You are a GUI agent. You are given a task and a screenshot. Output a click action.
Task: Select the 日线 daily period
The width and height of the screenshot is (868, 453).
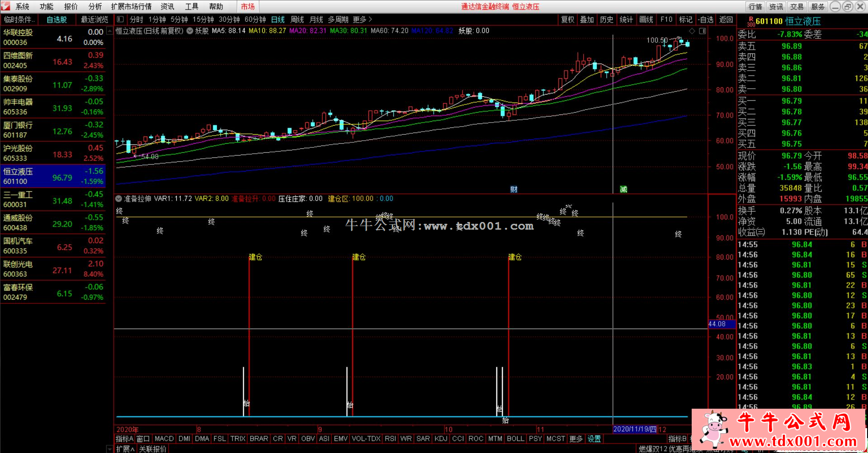click(278, 19)
